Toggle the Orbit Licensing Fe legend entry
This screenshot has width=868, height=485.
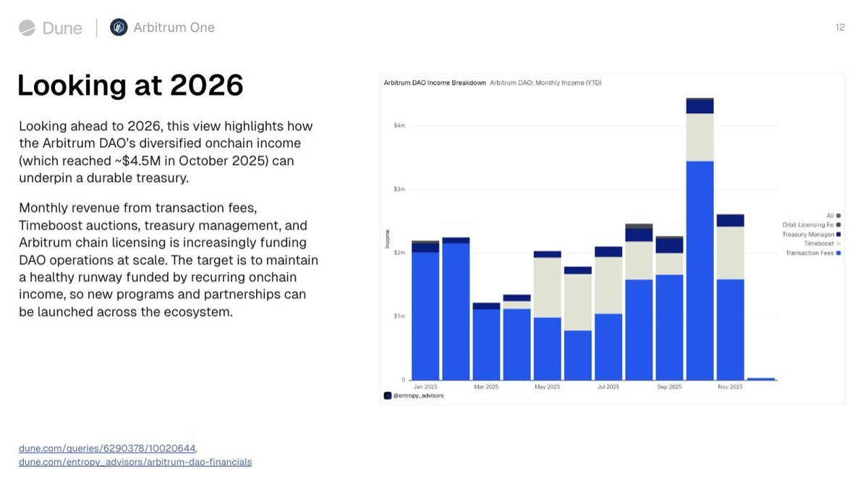pyautogui.click(x=812, y=225)
